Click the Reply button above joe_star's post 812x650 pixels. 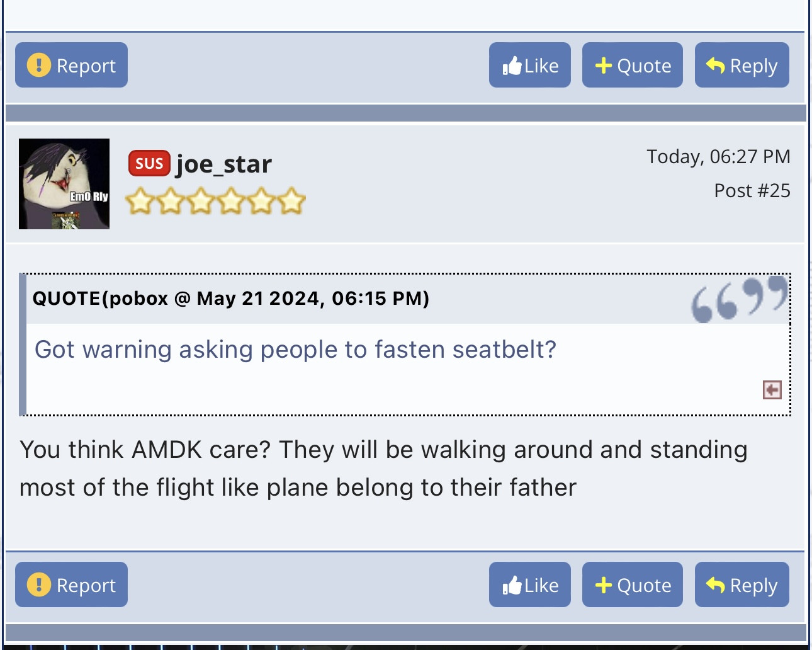pyautogui.click(x=742, y=65)
